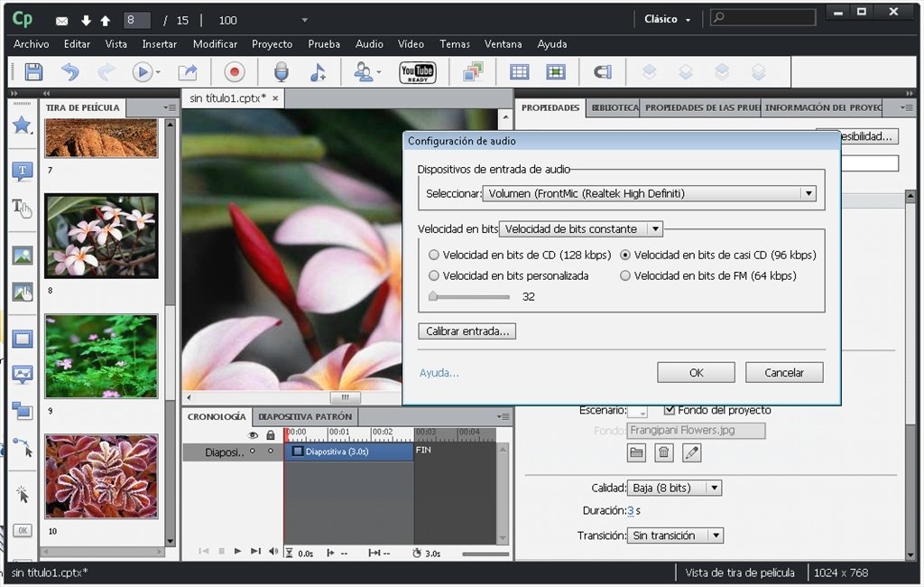
Task: Click the music note background audio icon
Action: click(x=318, y=72)
